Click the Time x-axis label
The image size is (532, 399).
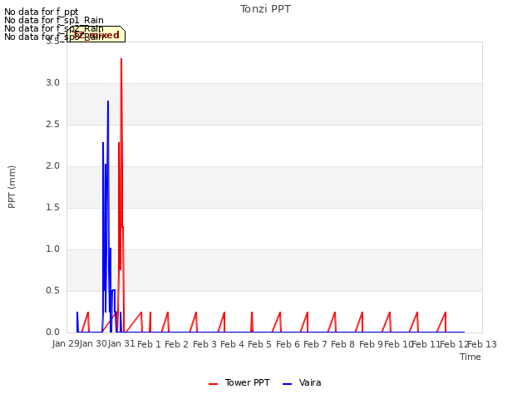[x=470, y=357]
